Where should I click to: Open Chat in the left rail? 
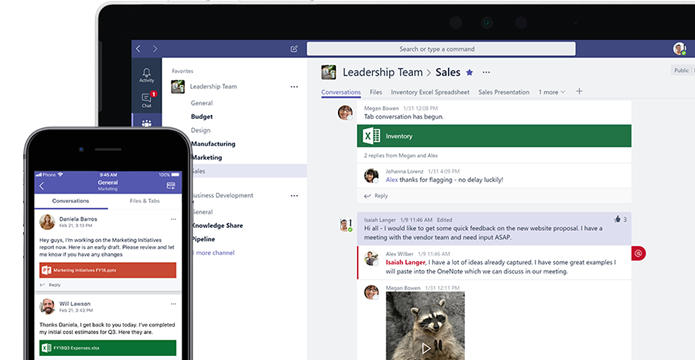[146, 100]
